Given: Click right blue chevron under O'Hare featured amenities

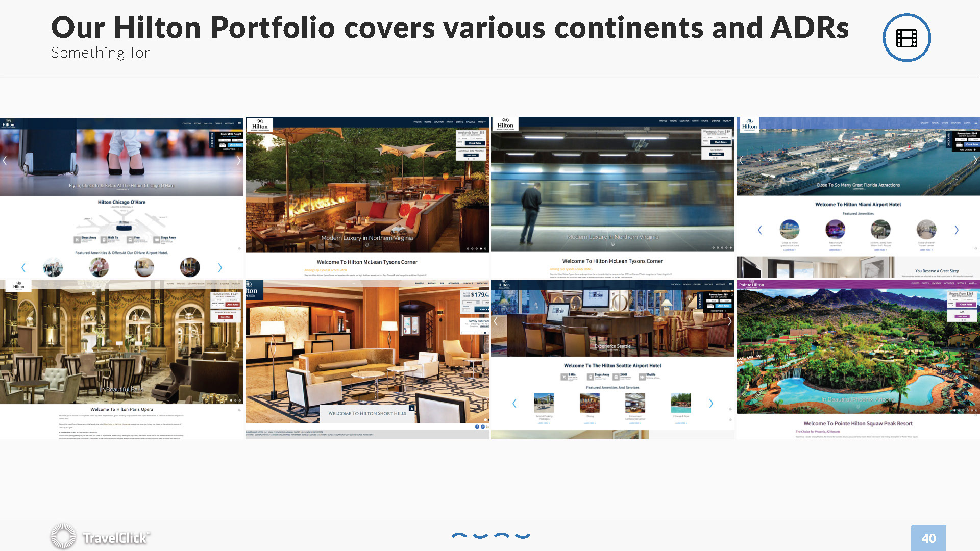Looking at the screenshot, I should tap(220, 267).
